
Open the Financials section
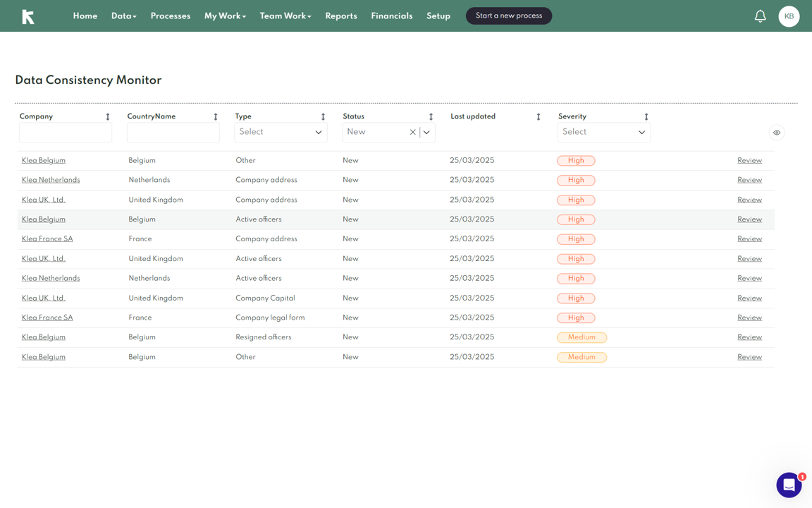(392, 16)
